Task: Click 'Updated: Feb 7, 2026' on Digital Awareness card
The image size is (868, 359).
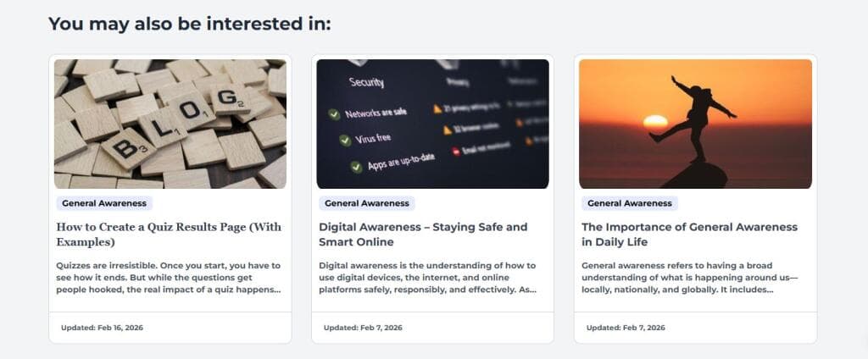Action: click(x=363, y=328)
